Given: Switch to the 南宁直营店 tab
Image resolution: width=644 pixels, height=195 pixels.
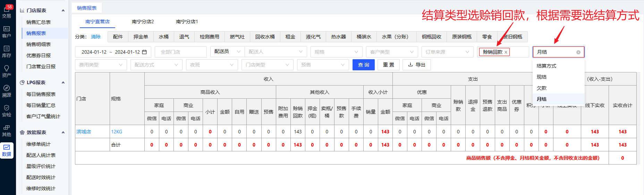Looking at the screenshot, I should click(98, 21).
